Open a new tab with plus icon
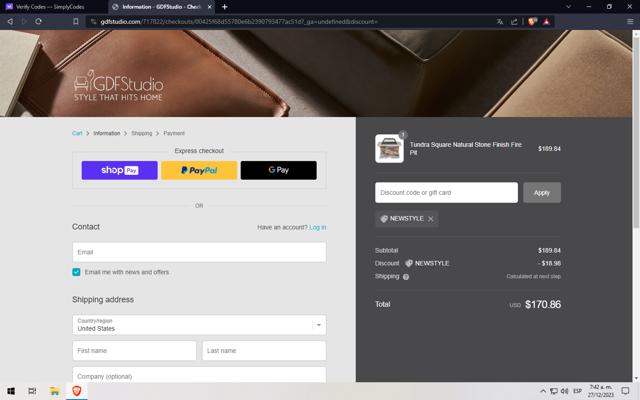 pos(224,7)
